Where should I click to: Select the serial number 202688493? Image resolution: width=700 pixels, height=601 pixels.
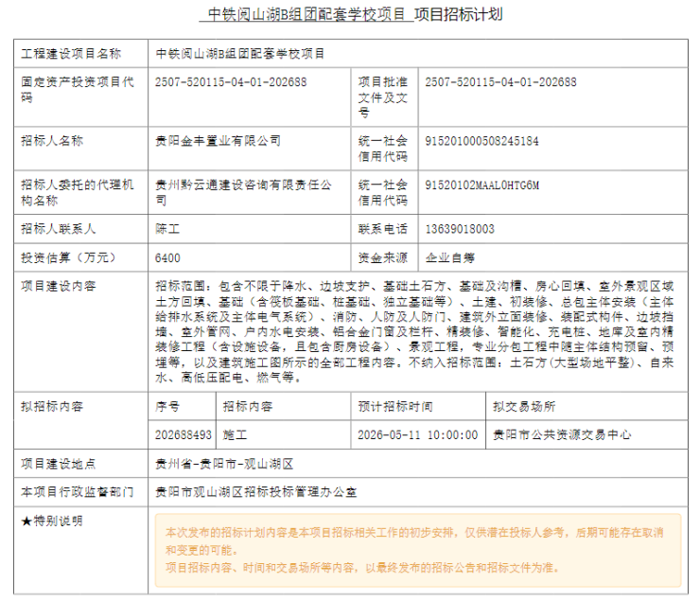coord(183,435)
